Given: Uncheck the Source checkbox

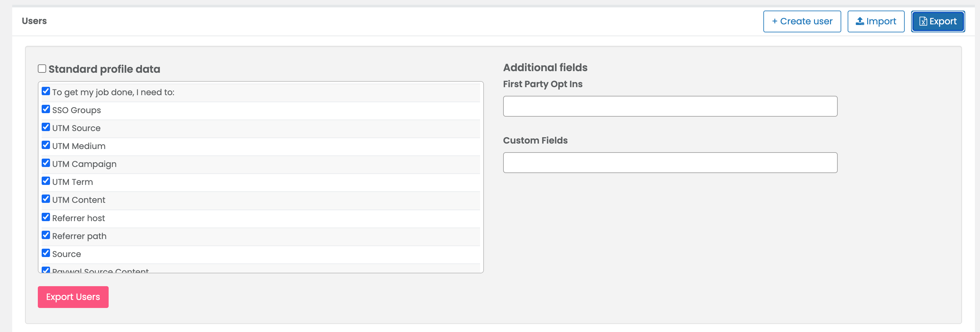Looking at the screenshot, I should coord(46,253).
